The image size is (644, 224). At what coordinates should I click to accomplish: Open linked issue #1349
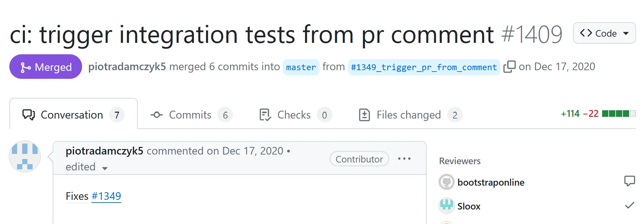106,196
